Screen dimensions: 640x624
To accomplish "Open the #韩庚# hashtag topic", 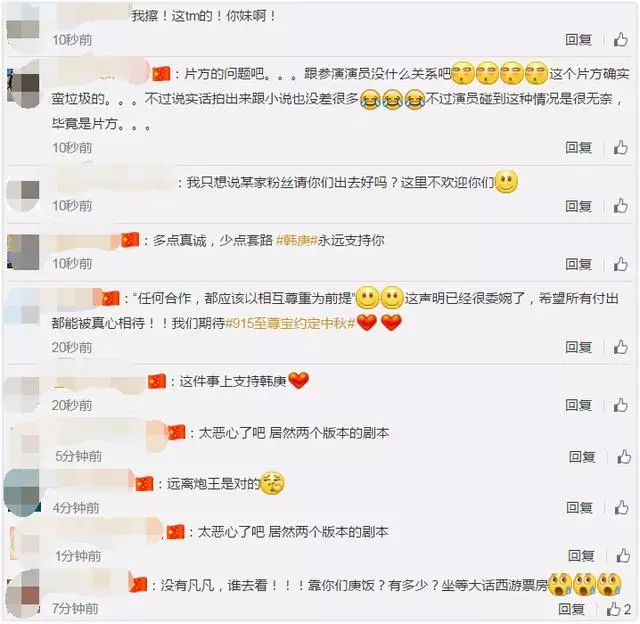I will (x=297, y=240).
